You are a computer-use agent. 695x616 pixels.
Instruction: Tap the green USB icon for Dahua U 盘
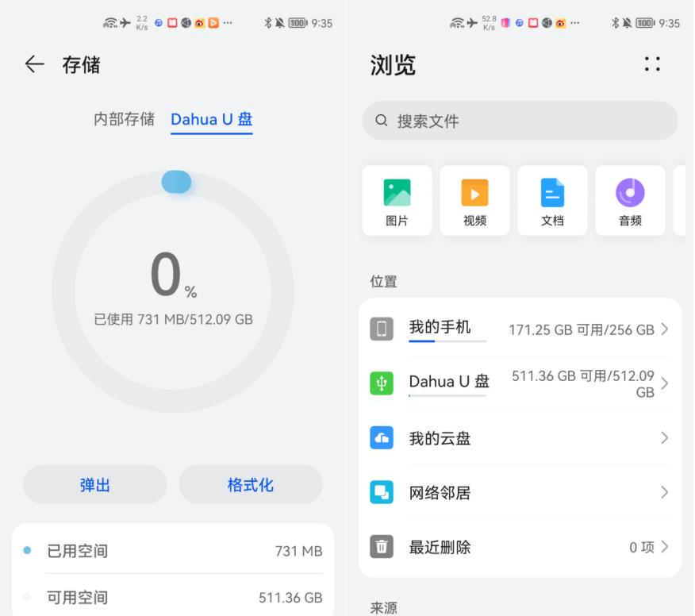(x=382, y=383)
